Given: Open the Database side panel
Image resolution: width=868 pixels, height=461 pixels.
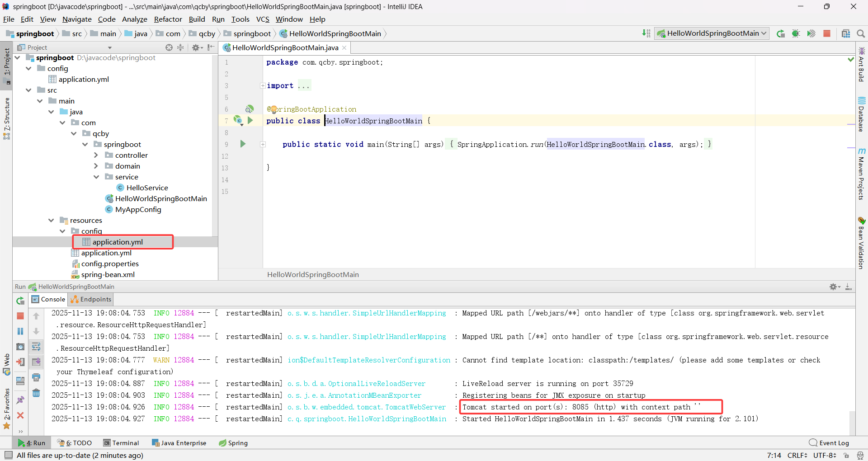Looking at the screenshot, I should point(862,114).
